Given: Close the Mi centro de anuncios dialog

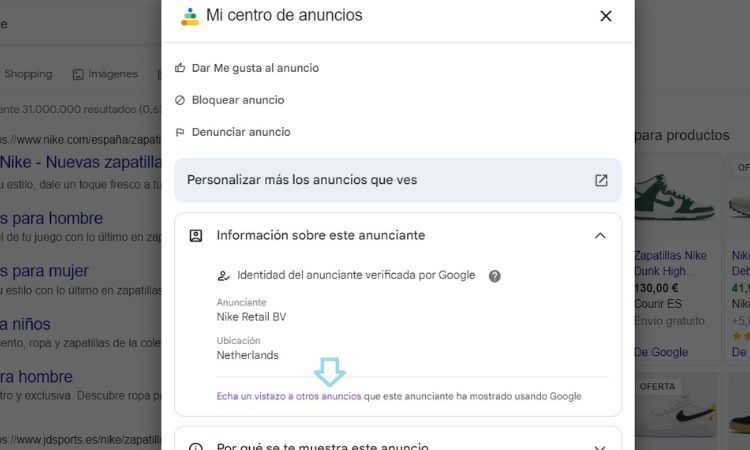Looking at the screenshot, I should pyautogui.click(x=606, y=16).
